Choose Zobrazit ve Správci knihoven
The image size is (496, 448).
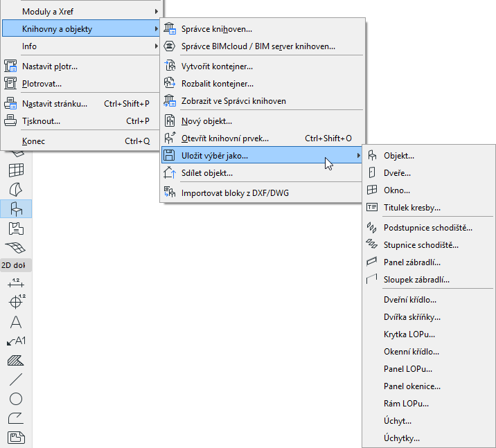point(262,101)
